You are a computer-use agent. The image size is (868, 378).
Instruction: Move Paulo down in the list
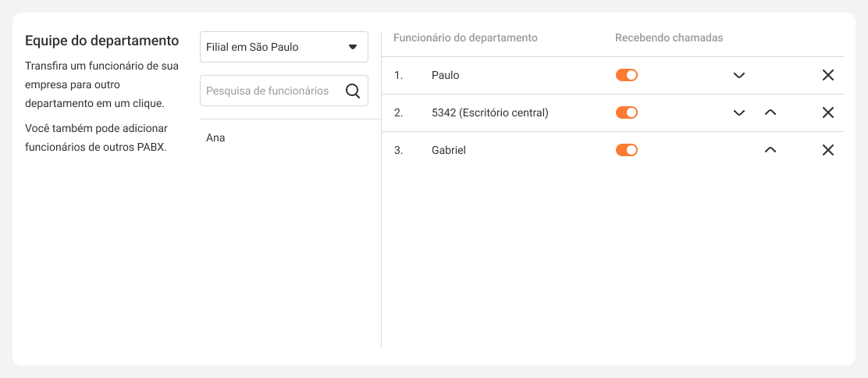tap(739, 76)
